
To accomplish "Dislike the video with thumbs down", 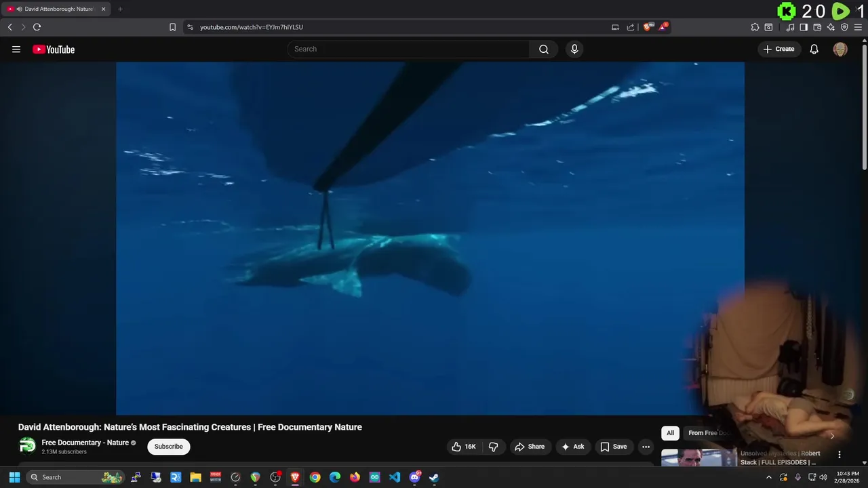I will [493, 447].
